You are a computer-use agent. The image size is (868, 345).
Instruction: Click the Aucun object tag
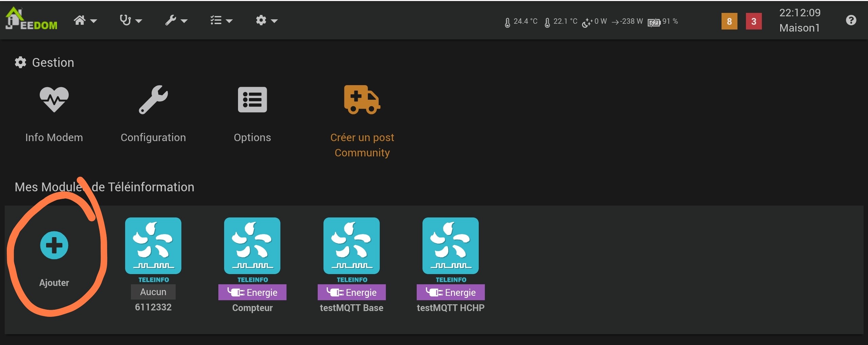pos(153,292)
